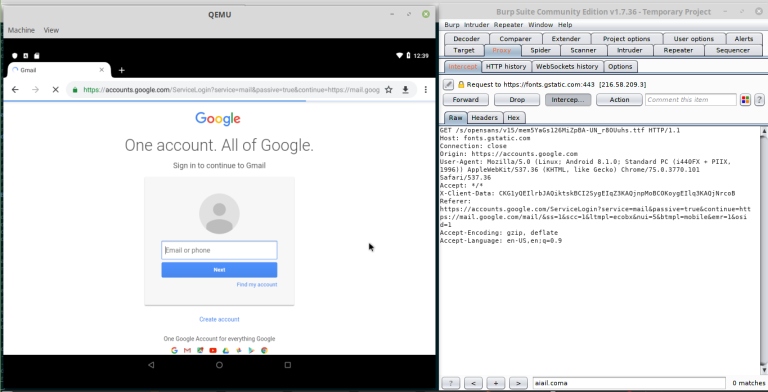The width and height of the screenshot is (768, 392).
Task: Switch to the Spider tab
Action: tap(540, 50)
